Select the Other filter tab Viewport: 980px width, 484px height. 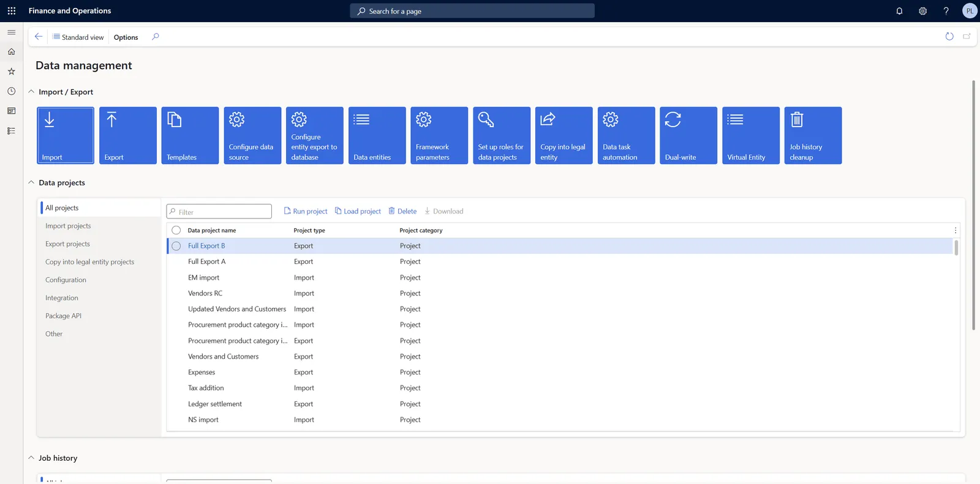(100, 334)
